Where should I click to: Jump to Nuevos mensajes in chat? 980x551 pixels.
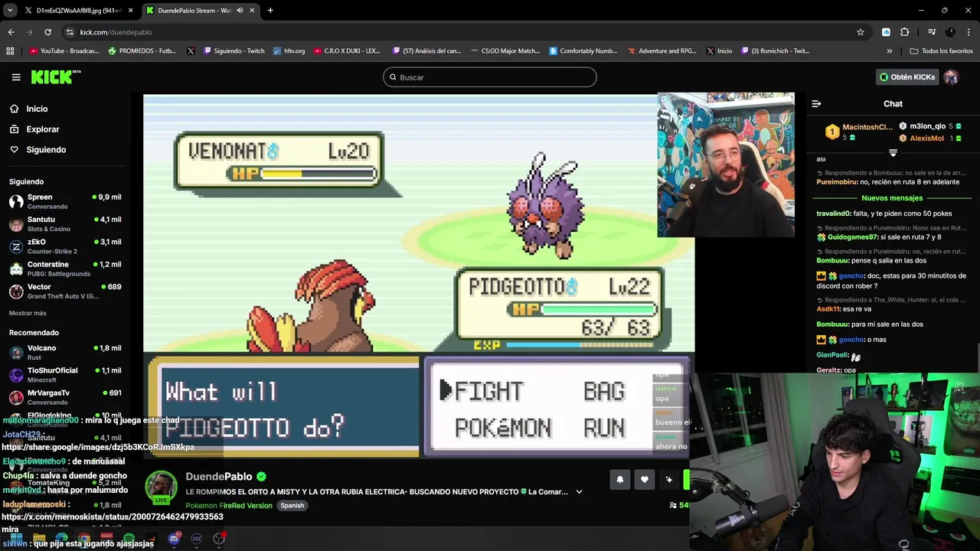[892, 198]
